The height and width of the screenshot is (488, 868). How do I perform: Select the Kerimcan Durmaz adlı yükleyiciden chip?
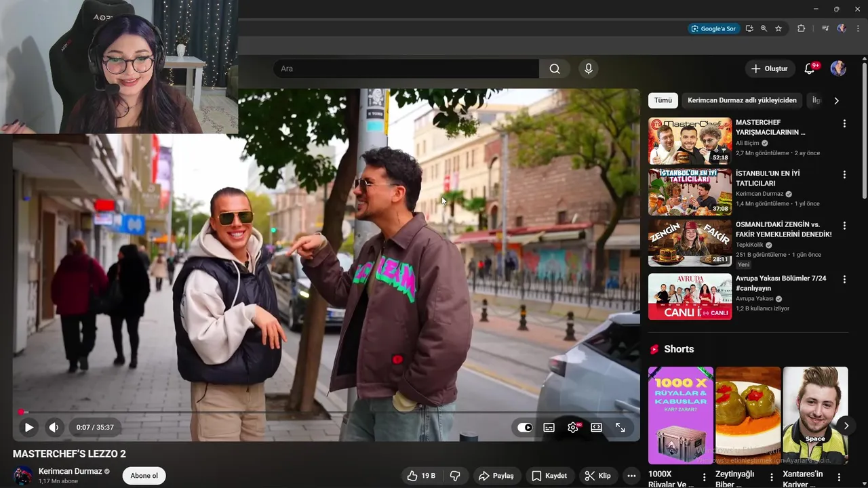742,100
